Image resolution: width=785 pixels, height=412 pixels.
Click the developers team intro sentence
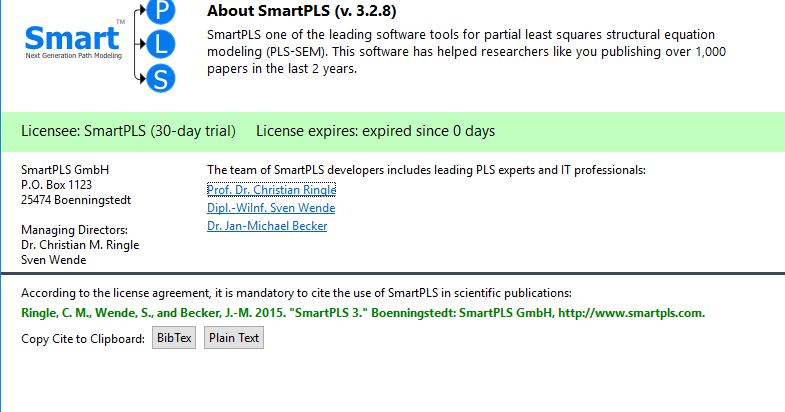pos(427,170)
